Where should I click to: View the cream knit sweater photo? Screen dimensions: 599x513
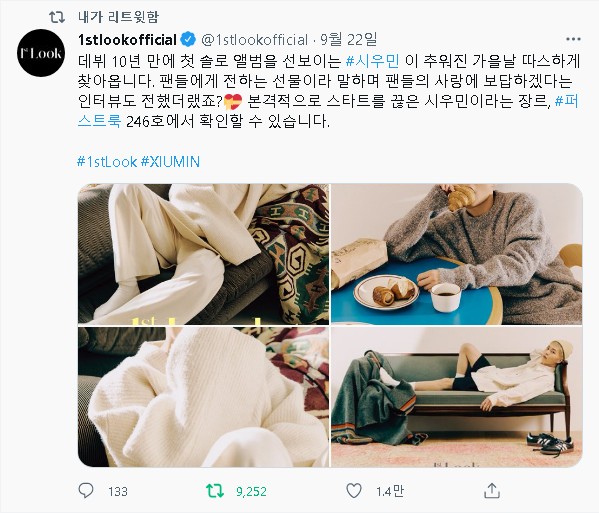pos(203,397)
